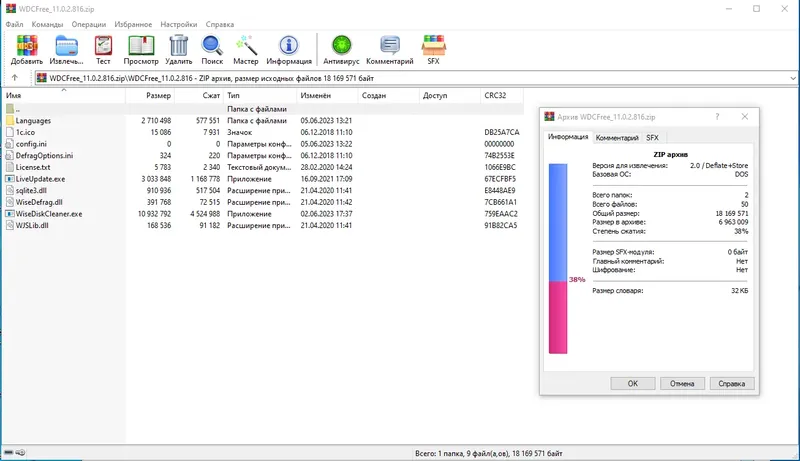Close the archive info dialog
The width and height of the screenshot is (800, 461).
[745, 117]
